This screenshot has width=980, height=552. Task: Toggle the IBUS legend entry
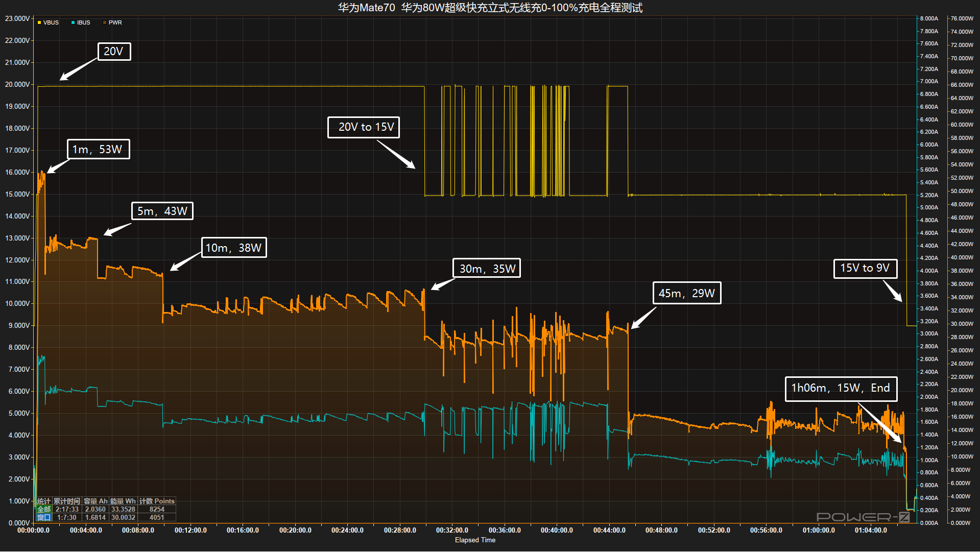coord(81,22)
